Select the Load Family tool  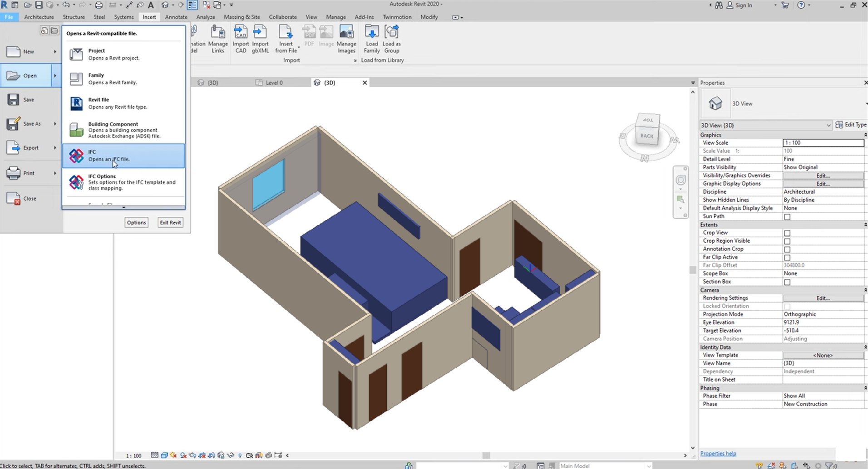coord(371,38)
